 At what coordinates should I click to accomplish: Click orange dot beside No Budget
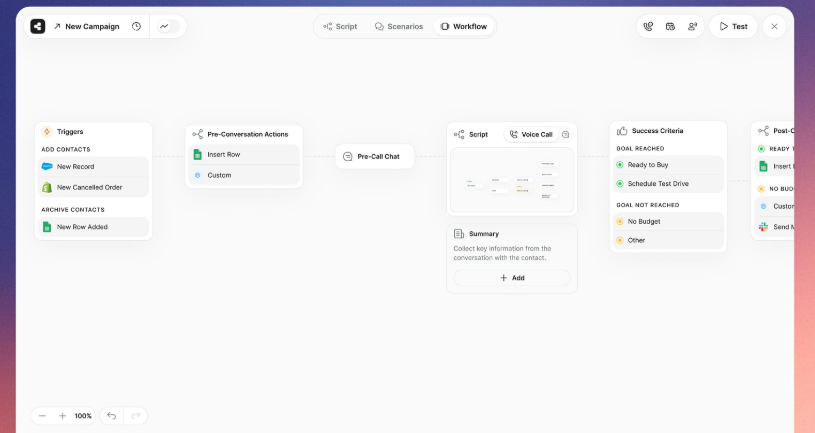(x=620, y=221)
